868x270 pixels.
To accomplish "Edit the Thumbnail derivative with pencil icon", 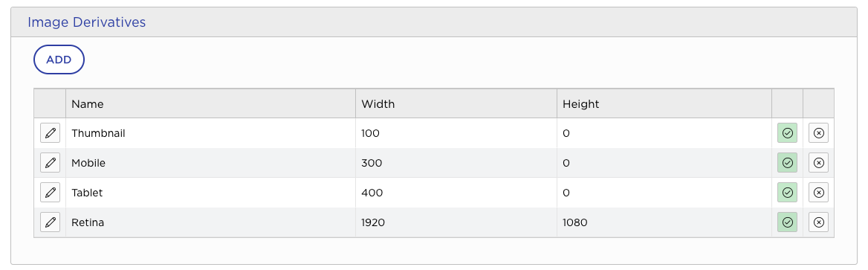I will (x=50, y=133).
